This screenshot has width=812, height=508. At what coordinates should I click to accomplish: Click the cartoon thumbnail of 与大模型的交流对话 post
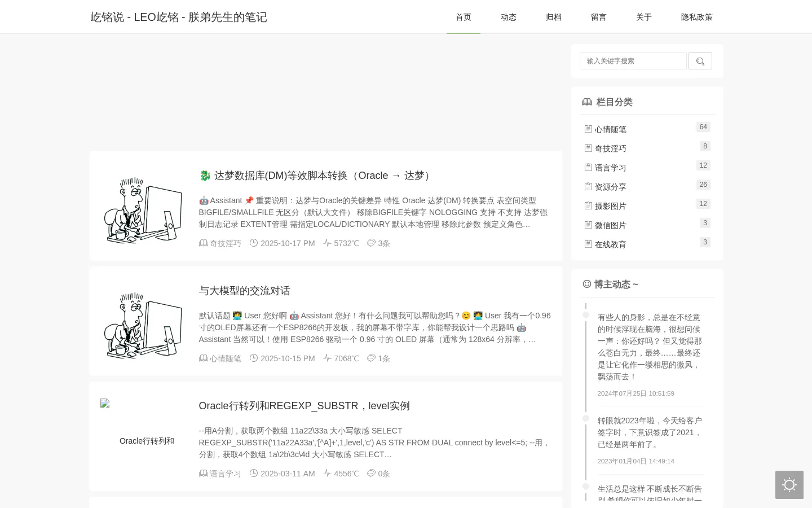[x=143, y=326]
